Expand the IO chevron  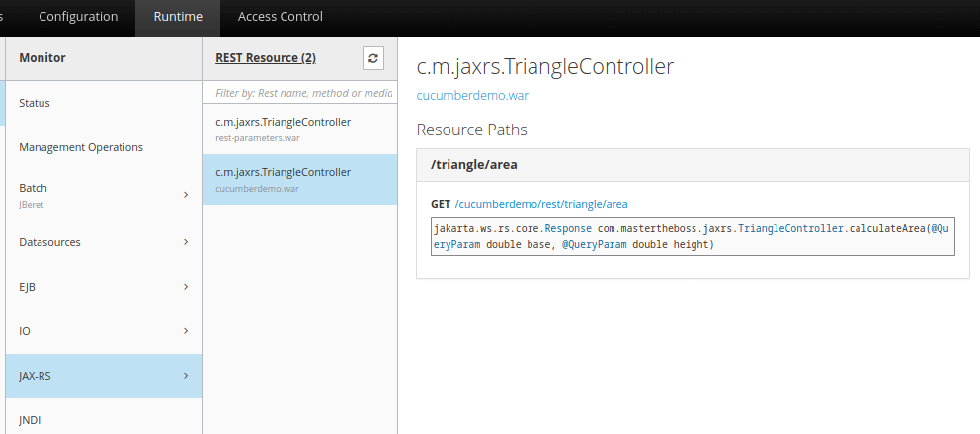click(x=186, y=331)
